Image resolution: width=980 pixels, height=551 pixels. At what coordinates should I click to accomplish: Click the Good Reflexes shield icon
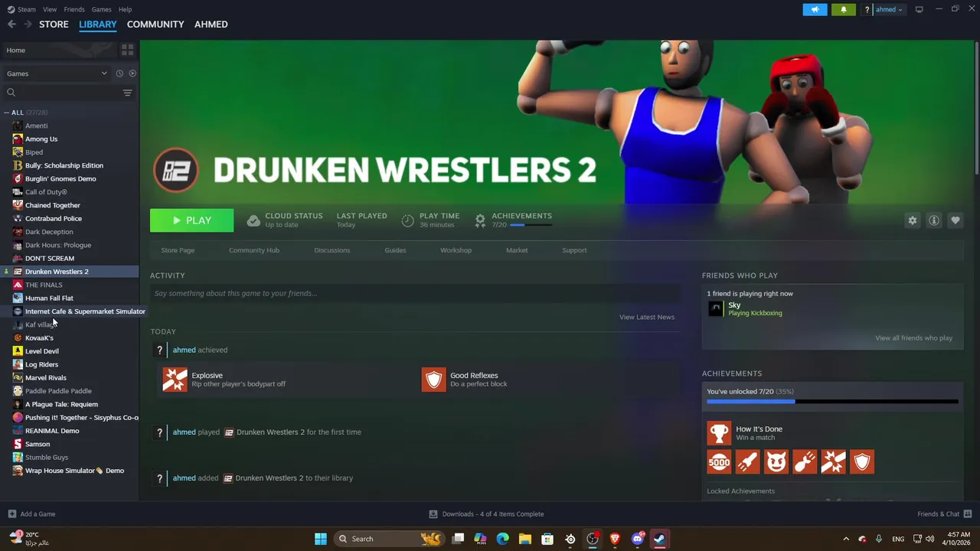[433, 380]
